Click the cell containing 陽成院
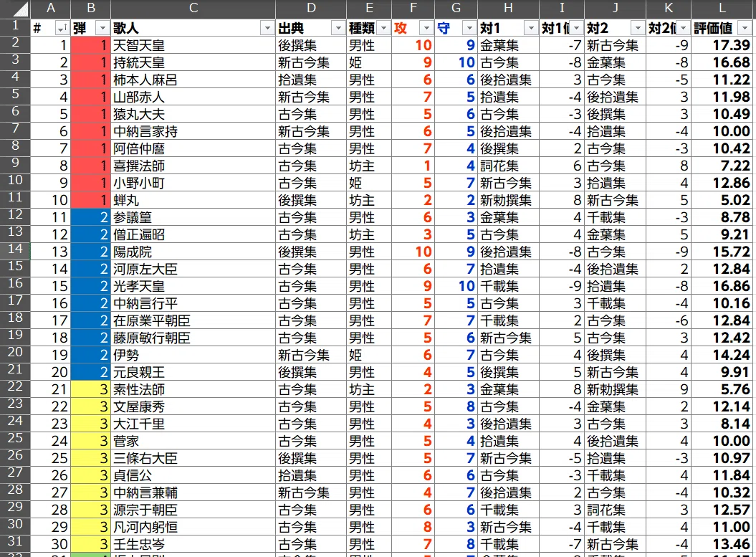 [193, 252]
